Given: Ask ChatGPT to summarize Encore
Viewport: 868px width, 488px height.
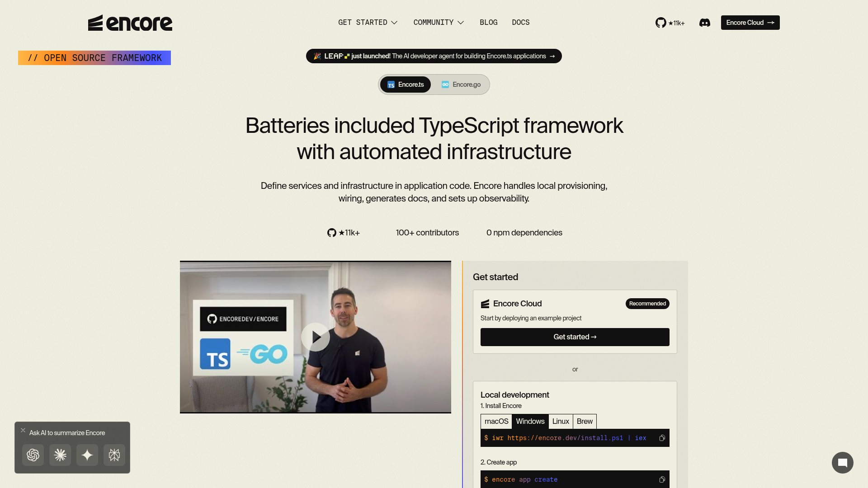Looking at the screenshot, I should click(x=33, y=455).
